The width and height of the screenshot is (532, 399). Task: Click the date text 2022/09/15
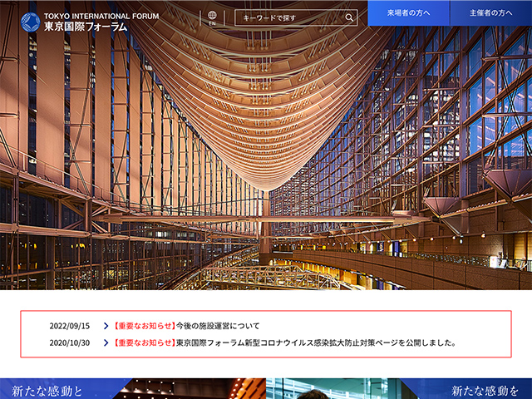click(x=70, y=326)
